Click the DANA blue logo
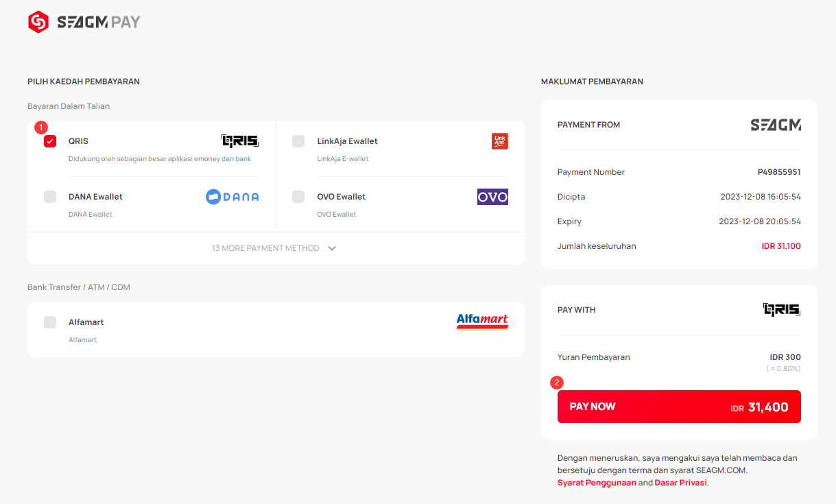This screenshot has width=836, height=504. click(x=232, y=197)
